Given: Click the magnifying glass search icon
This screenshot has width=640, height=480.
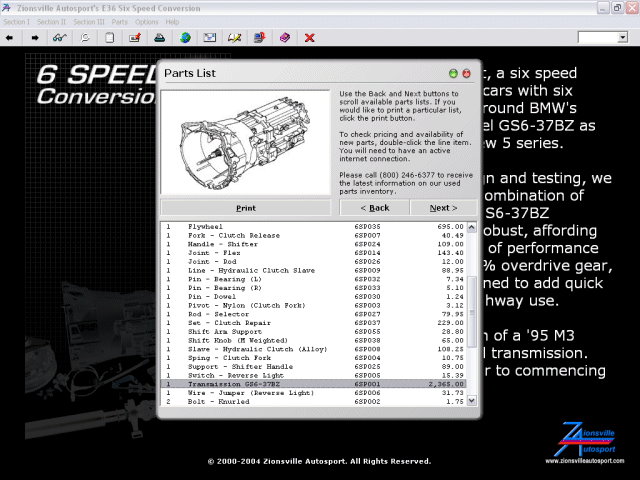Looking at the screenshot, I should (85, 38).
